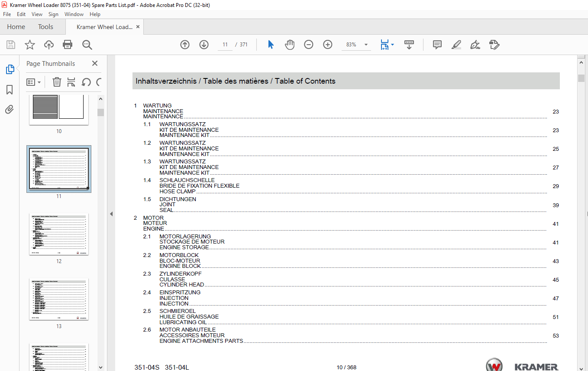Select the highlight text pen tool
The width and height of the screenshot is (588, 371).
pos(456,45)
